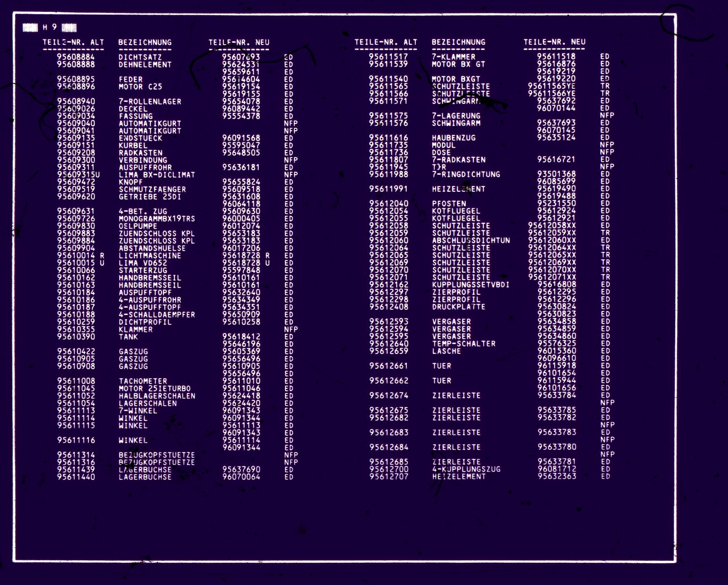This screenshot has height=585, width=728.
Task: Select the DICHTSATZ description entry
Action: tap(140, 57)
